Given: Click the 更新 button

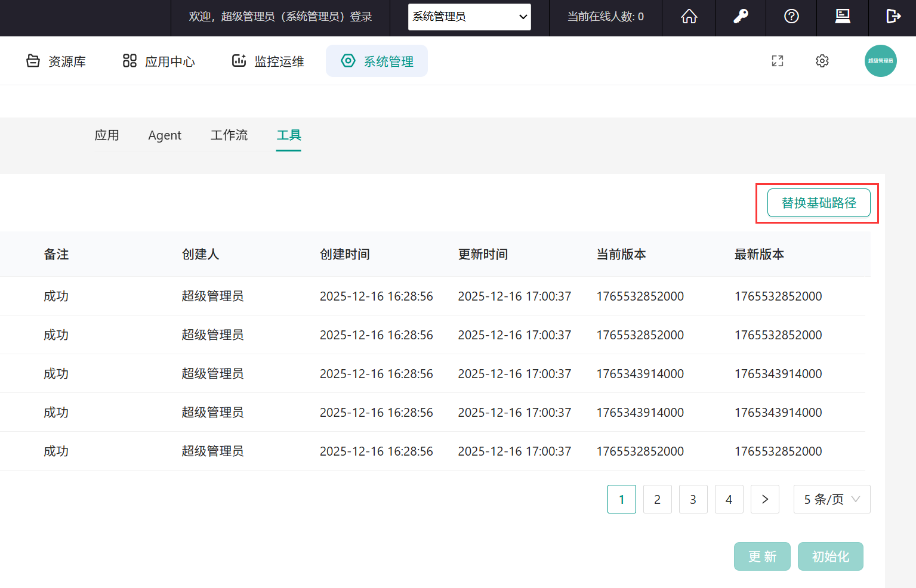Looking at the screenshot, I should pyautogui.click(x=762, y=556).
